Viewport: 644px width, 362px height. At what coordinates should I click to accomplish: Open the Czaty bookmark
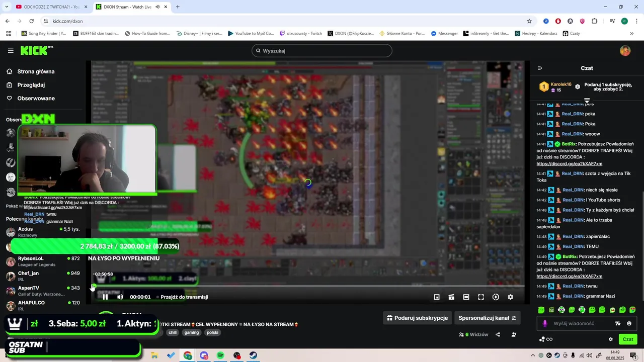(571, 34)
